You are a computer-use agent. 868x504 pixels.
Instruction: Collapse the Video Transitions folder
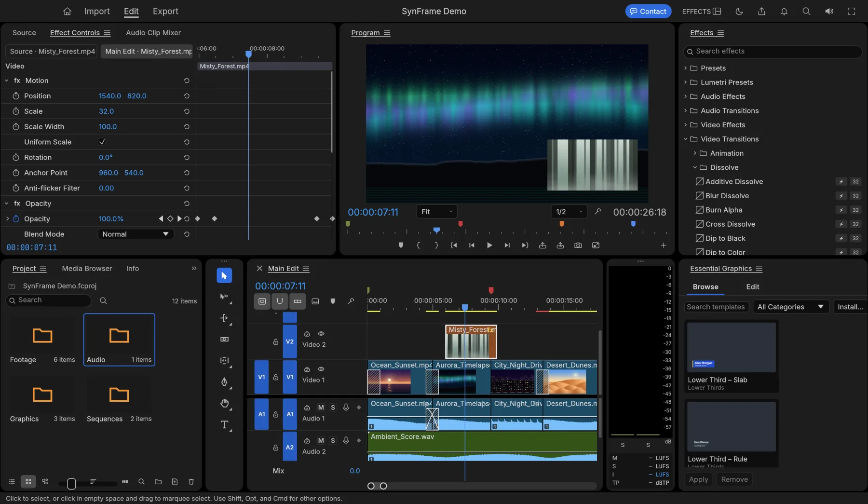[x=685, y=139]
